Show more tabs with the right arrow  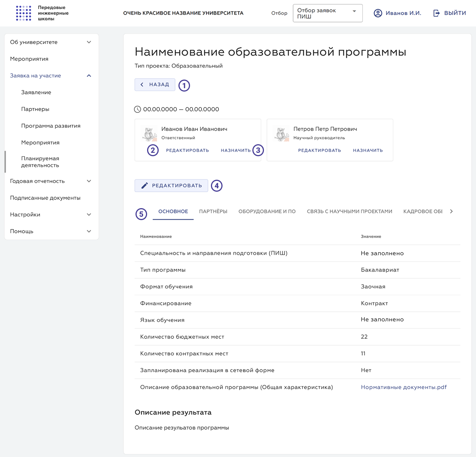pyautogui.click(x=451, y=211)
